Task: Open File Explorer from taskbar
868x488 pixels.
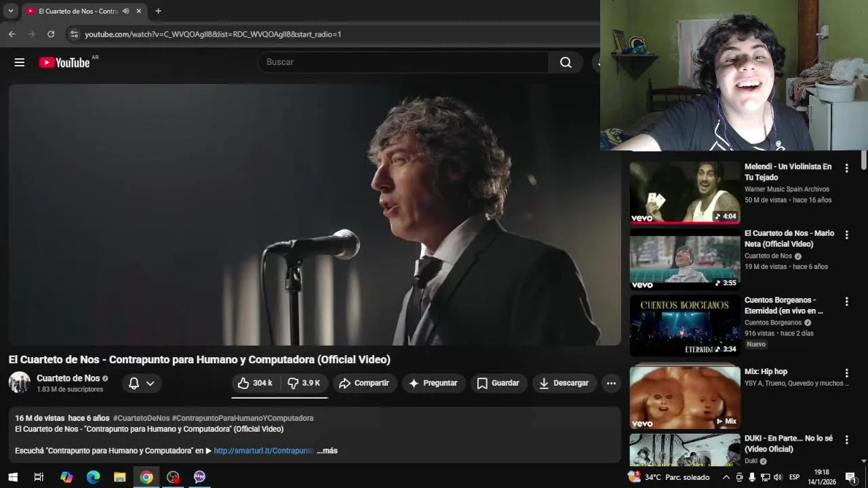Action: click(x=120, y=477)
